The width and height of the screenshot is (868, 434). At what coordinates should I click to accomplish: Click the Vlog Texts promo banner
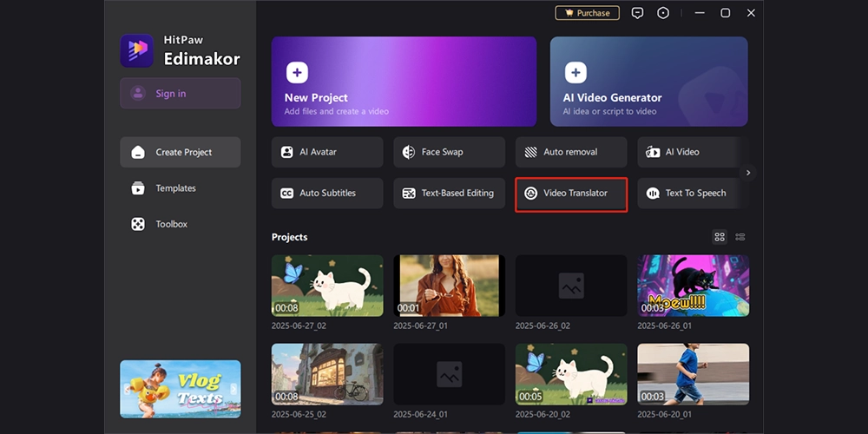(x=180, y=389)
